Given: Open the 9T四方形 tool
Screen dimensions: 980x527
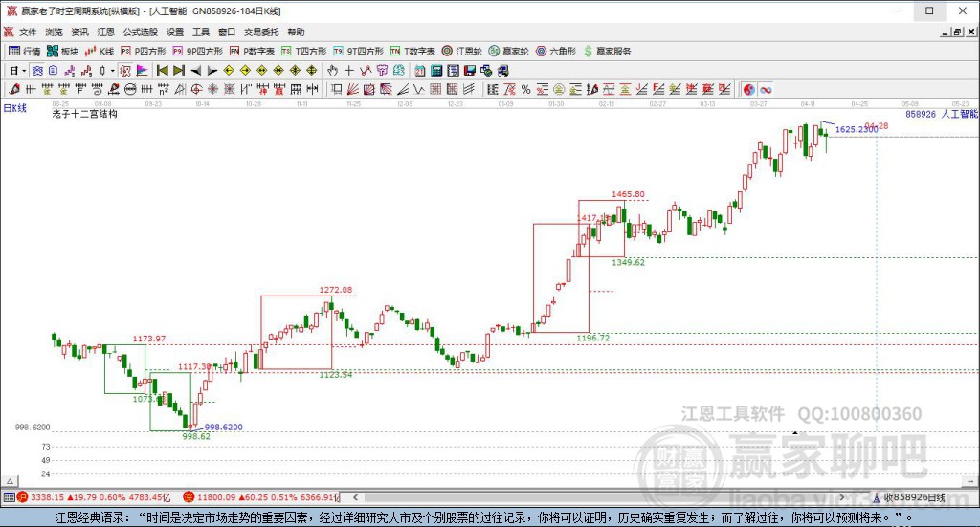Looking at the screenshot, I should (358, 52).
